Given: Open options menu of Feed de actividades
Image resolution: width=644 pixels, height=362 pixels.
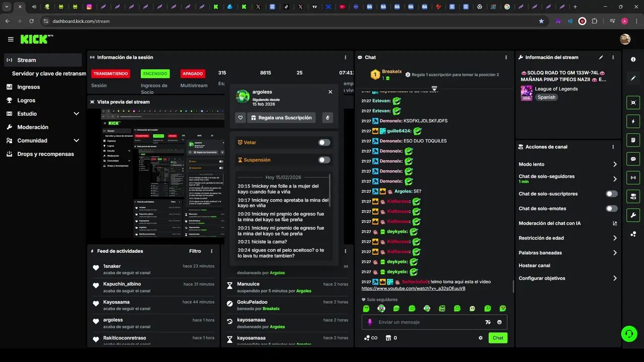Looking at the screenshot, I should coord(211,251).
